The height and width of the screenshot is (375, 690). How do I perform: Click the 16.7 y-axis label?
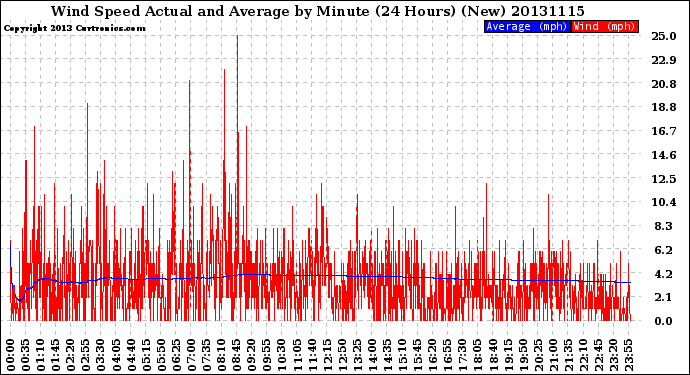tap(664, 131)
